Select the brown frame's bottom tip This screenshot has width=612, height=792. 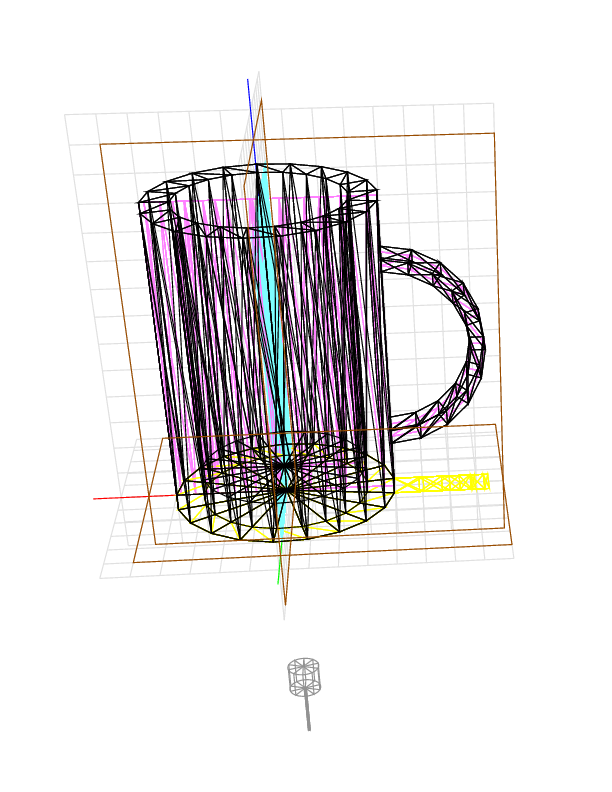(286, 605)
